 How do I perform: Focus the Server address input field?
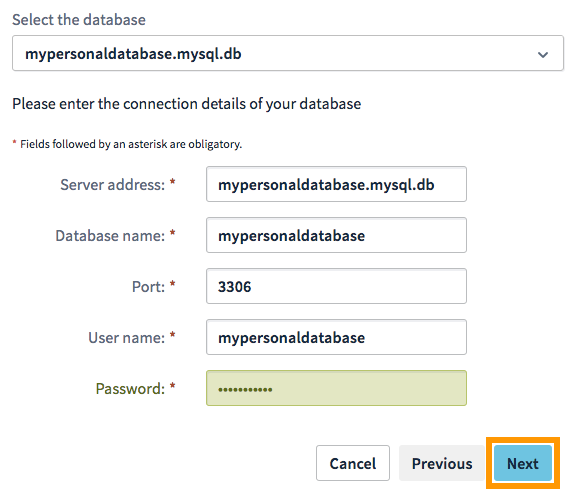(x=336, y=184)
